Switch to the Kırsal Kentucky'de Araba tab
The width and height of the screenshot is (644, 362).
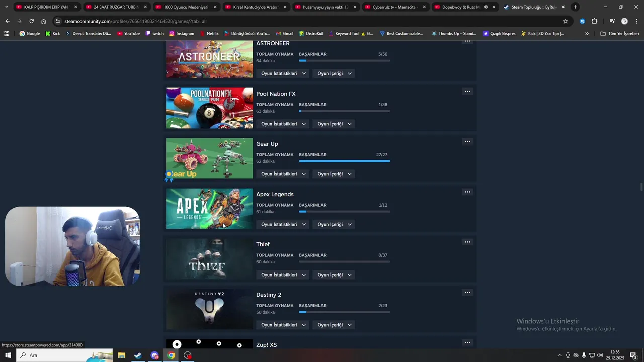click(x=255, y=7)
